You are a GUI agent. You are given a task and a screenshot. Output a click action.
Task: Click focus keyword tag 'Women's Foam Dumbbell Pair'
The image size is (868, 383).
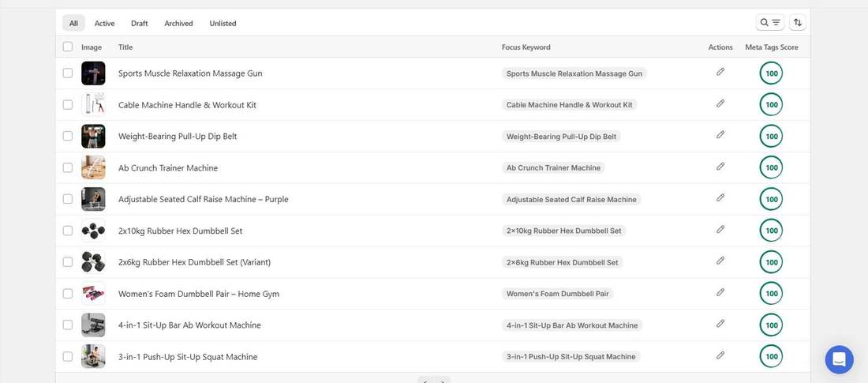(557, 294)
